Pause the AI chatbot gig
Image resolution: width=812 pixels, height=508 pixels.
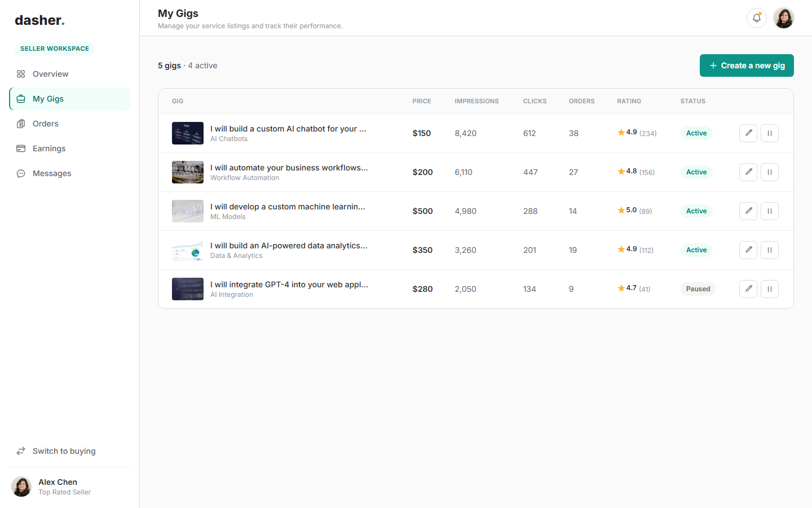click(x=770, y=133)
